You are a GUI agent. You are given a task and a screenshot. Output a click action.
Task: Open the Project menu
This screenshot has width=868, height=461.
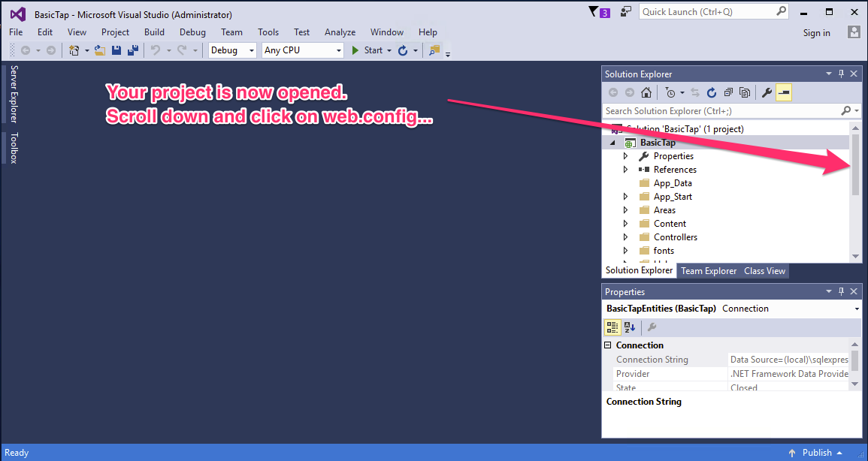click(115, 32)
